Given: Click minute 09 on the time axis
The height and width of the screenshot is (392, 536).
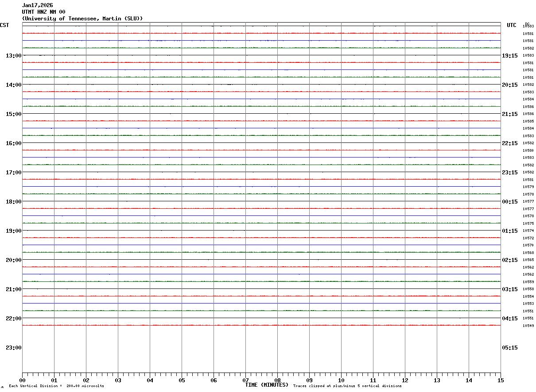Looking at the screenshot, I should pos(309,380).
